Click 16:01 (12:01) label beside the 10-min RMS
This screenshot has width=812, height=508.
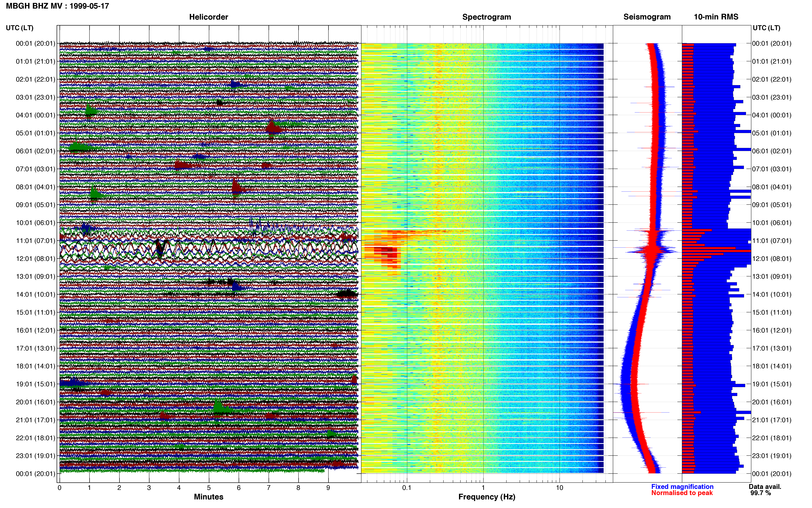(x=772, y=330)
